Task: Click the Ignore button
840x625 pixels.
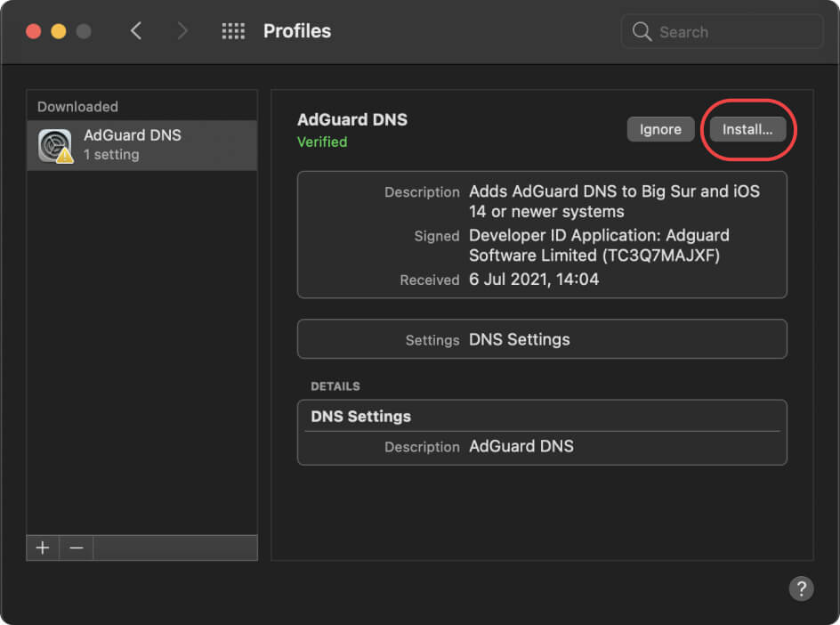Action: click(660, 129)
